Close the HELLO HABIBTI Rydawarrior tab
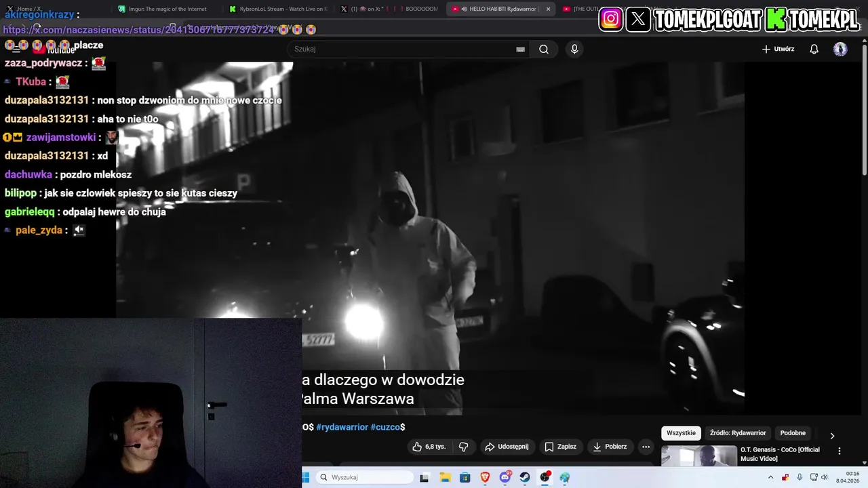The width and height of the screenshot is (868, 488). 548,9
